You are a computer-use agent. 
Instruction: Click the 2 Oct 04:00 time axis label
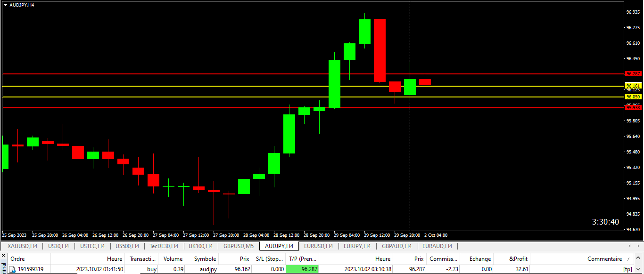[x=436, y=235]
